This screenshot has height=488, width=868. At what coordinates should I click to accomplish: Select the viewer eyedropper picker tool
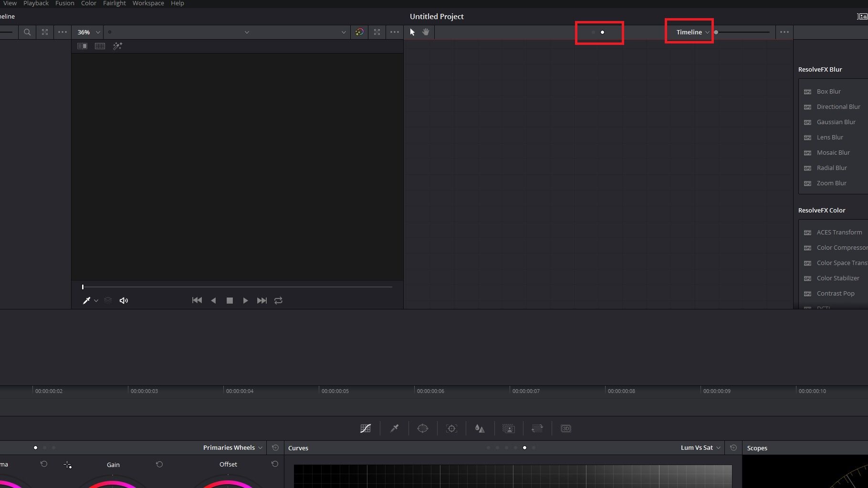86,300
